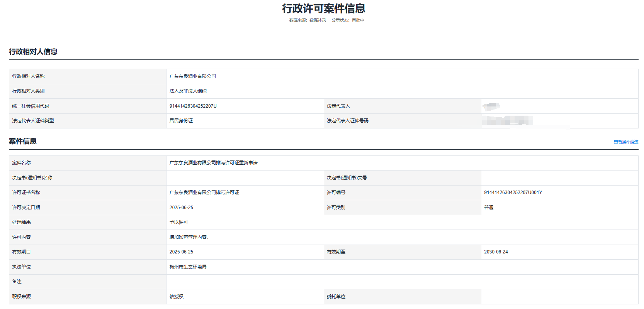
Task: Click the credit code 91441426304252207U
Action: click(193, 106)
